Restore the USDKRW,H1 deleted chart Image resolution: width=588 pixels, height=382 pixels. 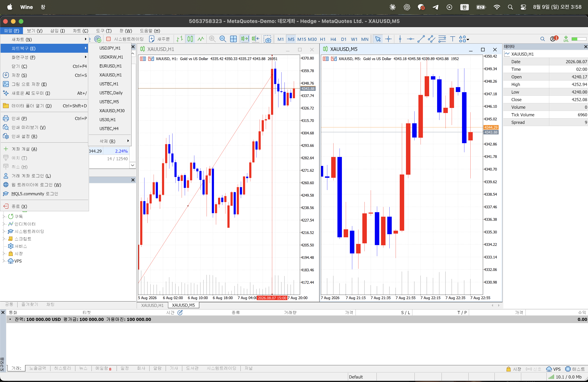click(110, 57)
